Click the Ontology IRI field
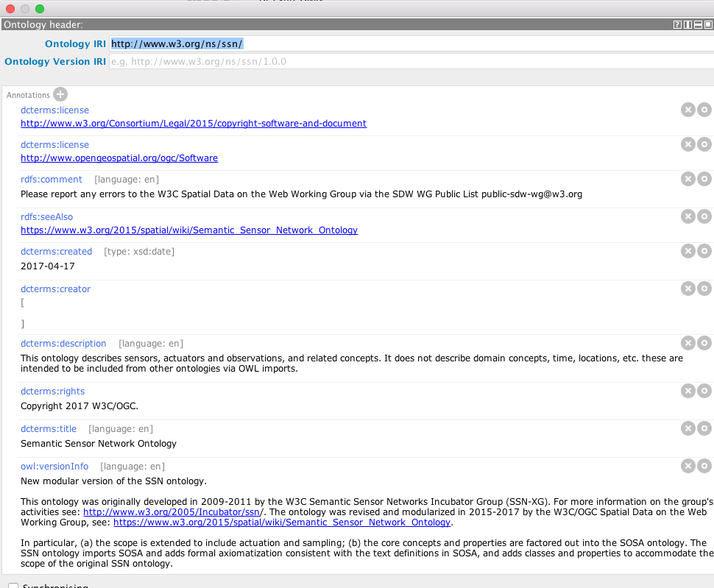 click(411, 43)
